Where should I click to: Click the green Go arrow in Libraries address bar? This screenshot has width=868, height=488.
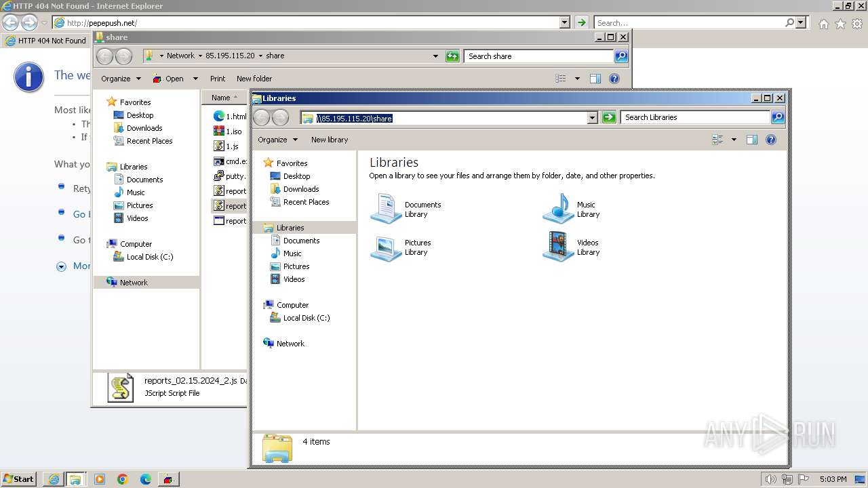pyautogui.click(x=609, y=117)
